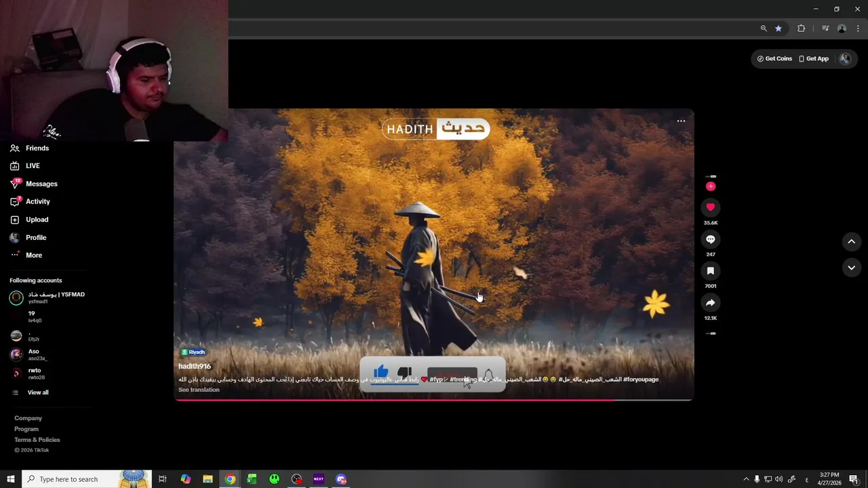Click taskbar search box

86,479
